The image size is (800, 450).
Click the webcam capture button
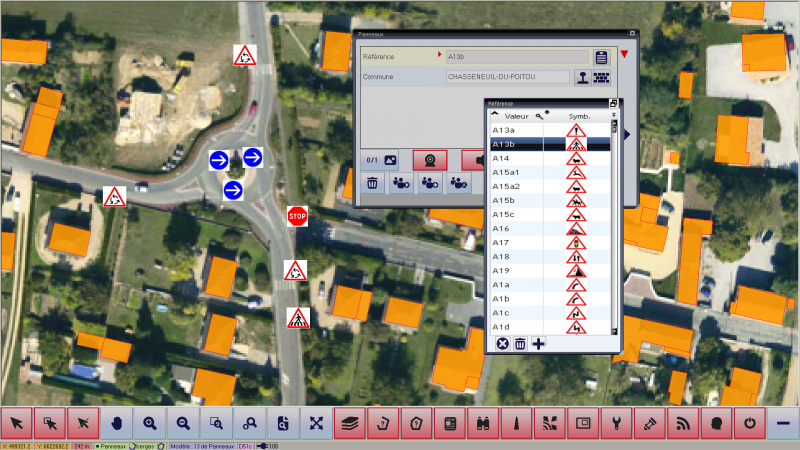[430, 159]
